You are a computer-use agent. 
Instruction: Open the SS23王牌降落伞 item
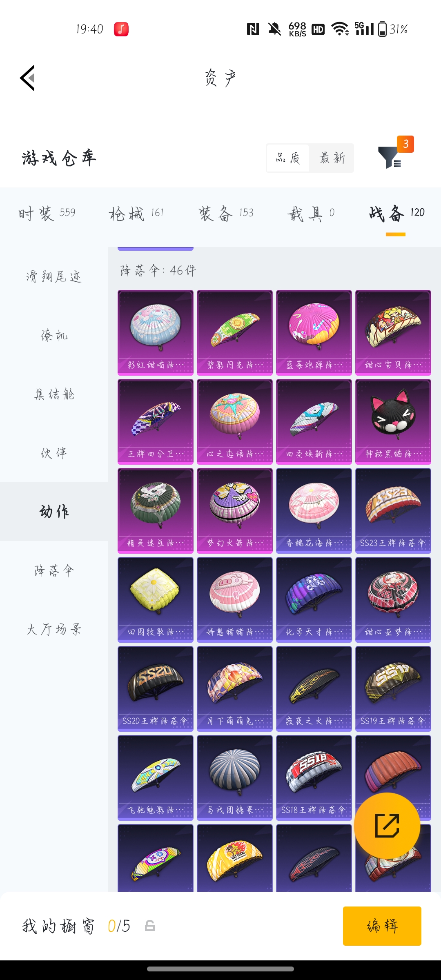coord(393,510)
